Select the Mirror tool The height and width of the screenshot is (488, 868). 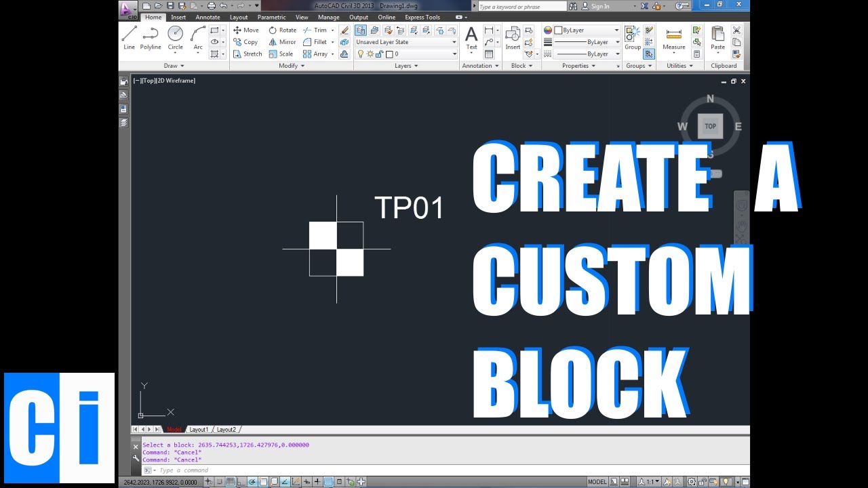point(283,42)
